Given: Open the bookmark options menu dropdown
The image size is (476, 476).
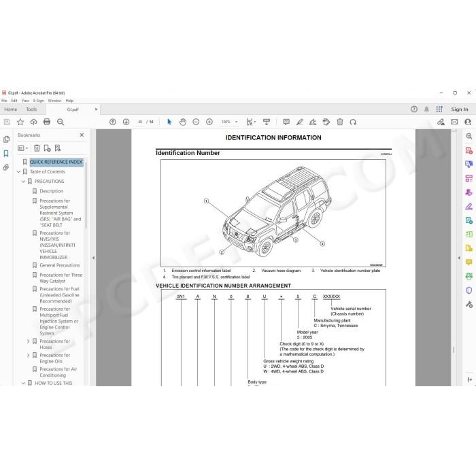Looking at the screenshot, I should [22, 148].
